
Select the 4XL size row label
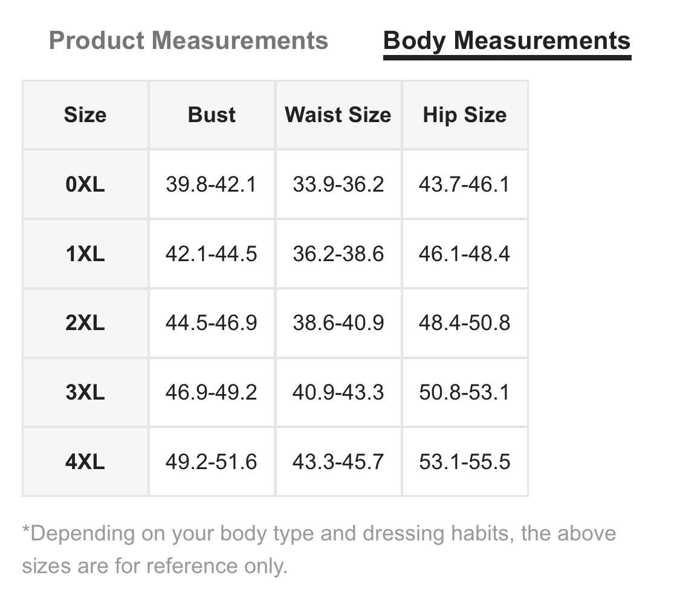click(85, 462)
